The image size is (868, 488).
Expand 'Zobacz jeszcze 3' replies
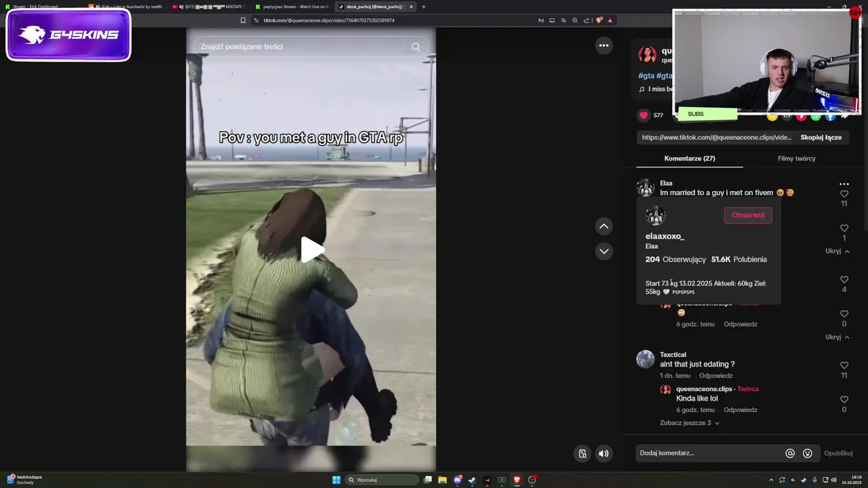[x=690, y=423]
